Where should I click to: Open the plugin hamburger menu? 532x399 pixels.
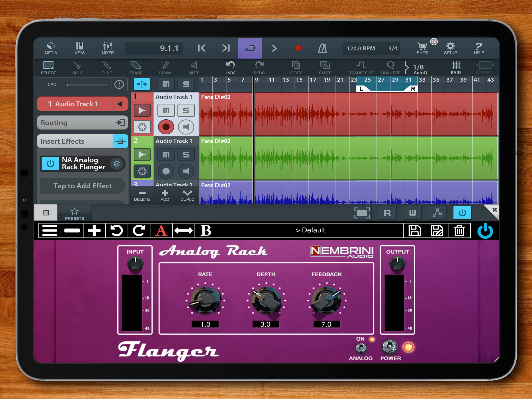pyautogui.click(x=50, y=230)
